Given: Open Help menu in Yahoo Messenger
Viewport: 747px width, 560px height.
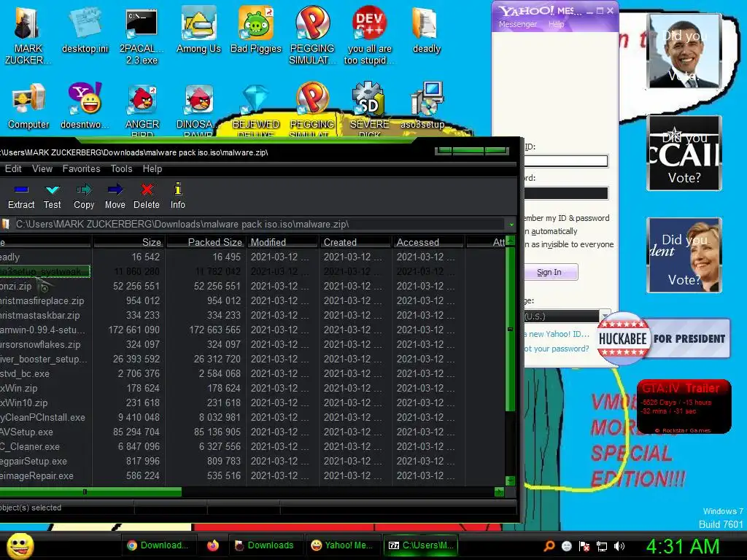Looking at the screenshot, I should pos(556,24).
